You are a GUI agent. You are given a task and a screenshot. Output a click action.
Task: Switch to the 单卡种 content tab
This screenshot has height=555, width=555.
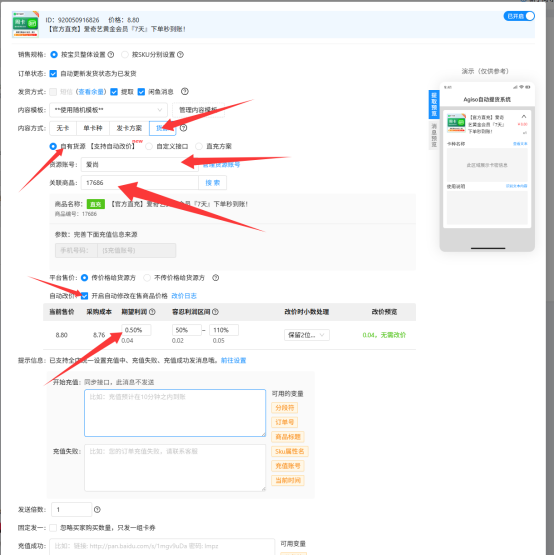point(93,128)
